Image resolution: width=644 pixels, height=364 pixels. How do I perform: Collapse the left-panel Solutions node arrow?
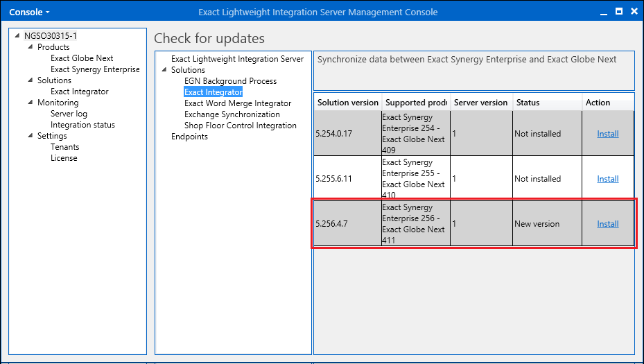[x=30, y=80]
